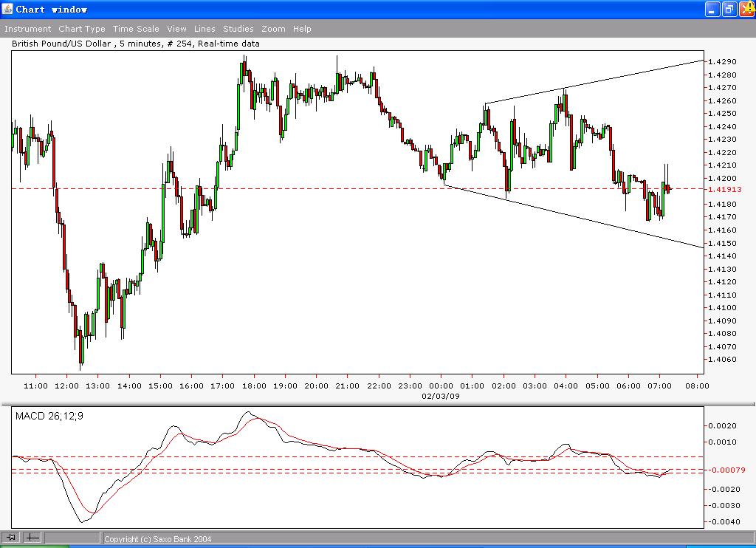Open the Studies menu
This screenshot has height=548, width=756.
[x=238, y=29]
